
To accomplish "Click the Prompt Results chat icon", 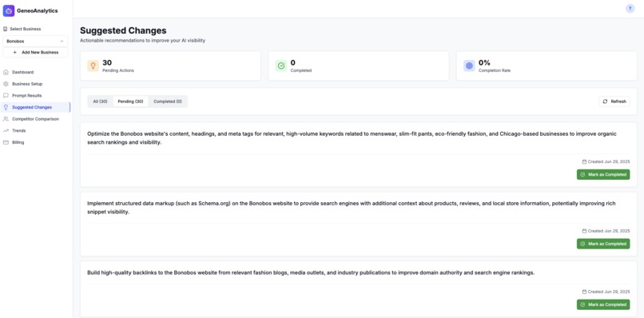I will pos(6,95).
